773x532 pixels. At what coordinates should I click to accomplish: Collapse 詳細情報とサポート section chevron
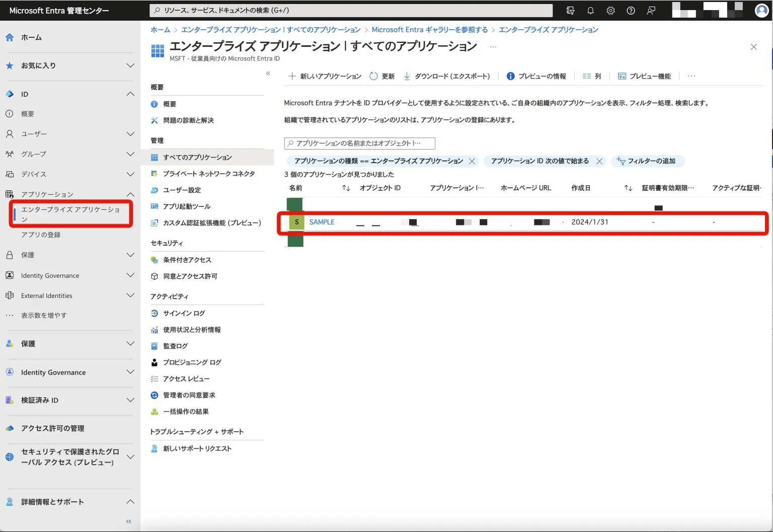tap(130, 502)
